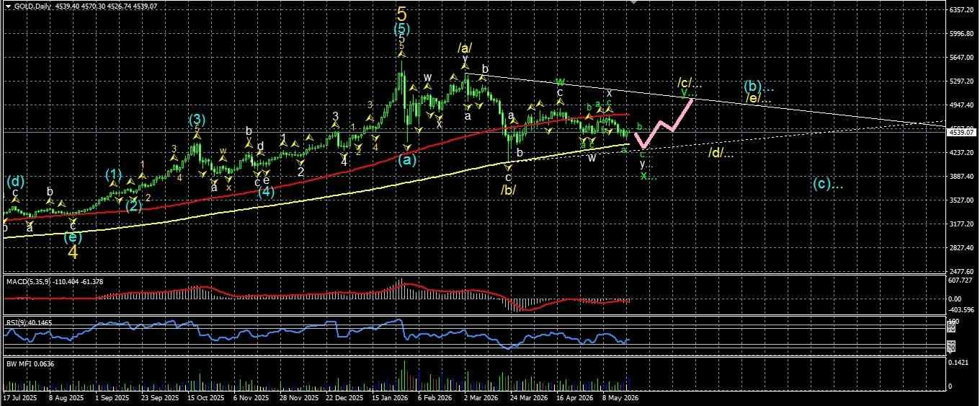The width and height of the screenshot is (980, 406).
Task: Click the 17 Jul 2025 date label
Action: pos(19,397)
